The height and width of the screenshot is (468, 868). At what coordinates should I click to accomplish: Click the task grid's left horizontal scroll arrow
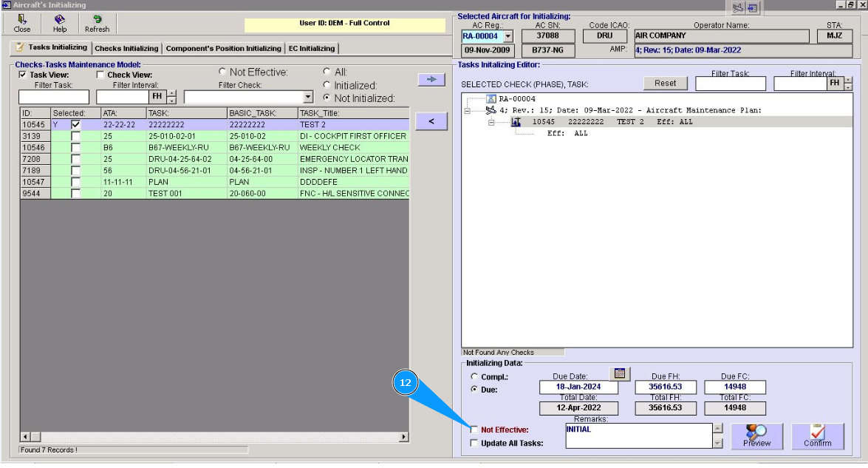point(25,437)
